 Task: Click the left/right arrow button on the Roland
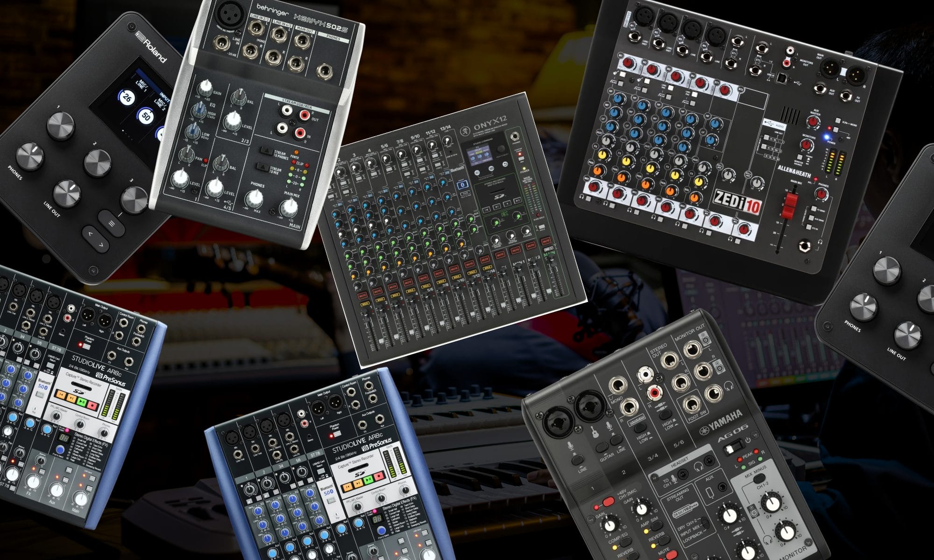click(x=96, y=238)
